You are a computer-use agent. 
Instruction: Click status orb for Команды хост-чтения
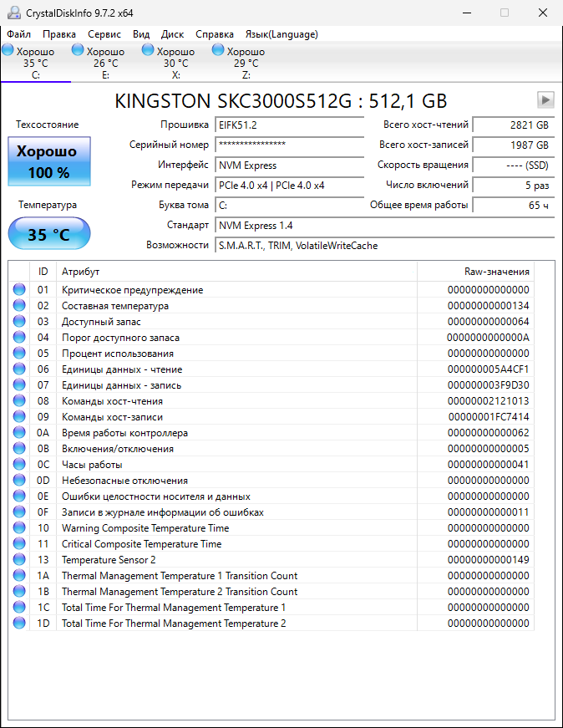[19, 400]
